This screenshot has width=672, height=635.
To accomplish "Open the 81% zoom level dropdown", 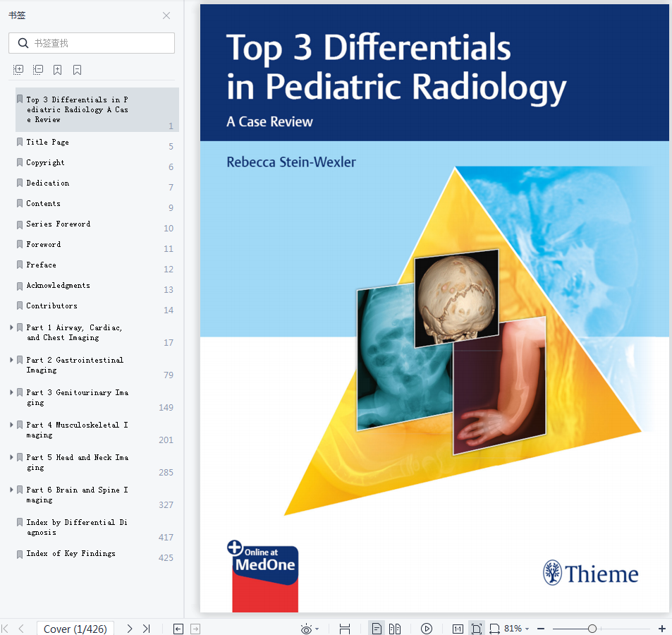I will [x=517, y=629].
